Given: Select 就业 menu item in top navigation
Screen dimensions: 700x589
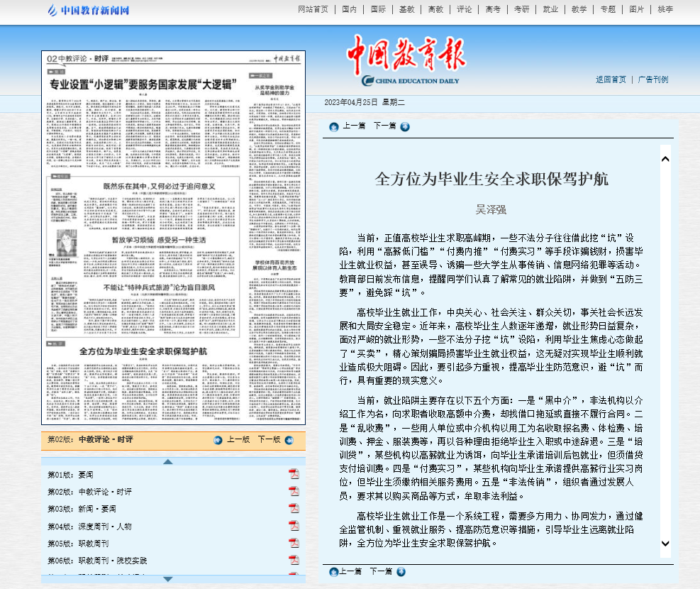Looking at the screenshot, I should [550, 10].
